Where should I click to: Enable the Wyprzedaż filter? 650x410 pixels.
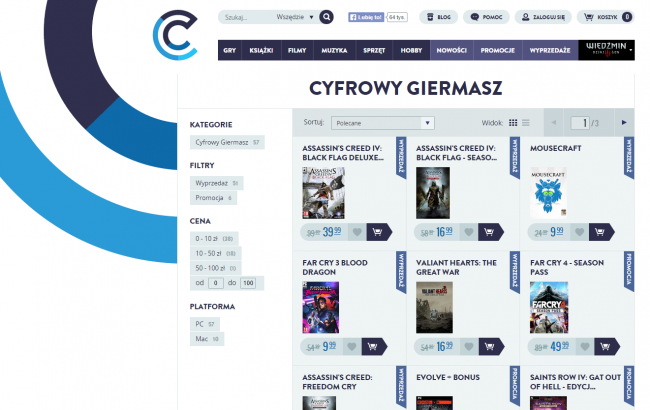[x=216, y=183]
